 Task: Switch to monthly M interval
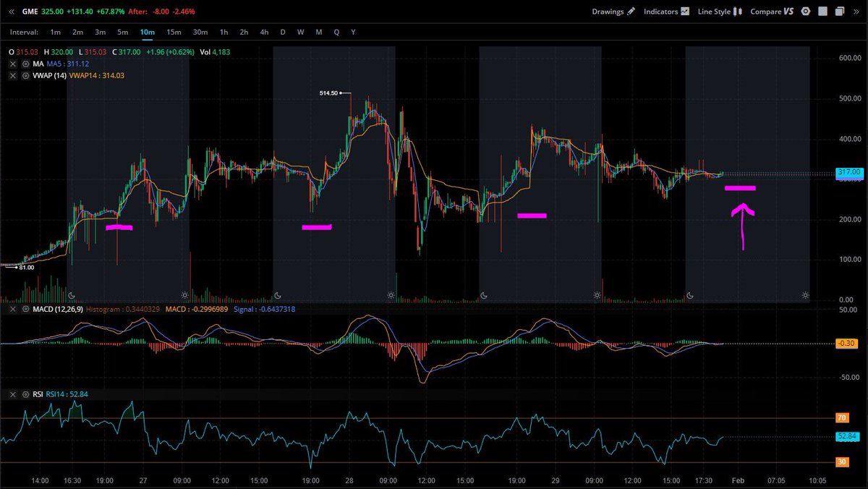click(319, 32)
